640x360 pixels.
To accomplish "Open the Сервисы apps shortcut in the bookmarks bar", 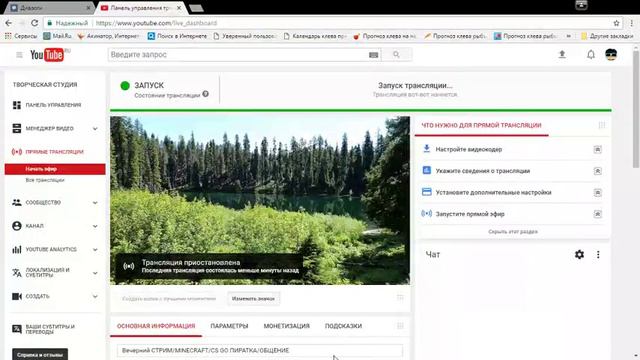I will (x=21, y=36).
